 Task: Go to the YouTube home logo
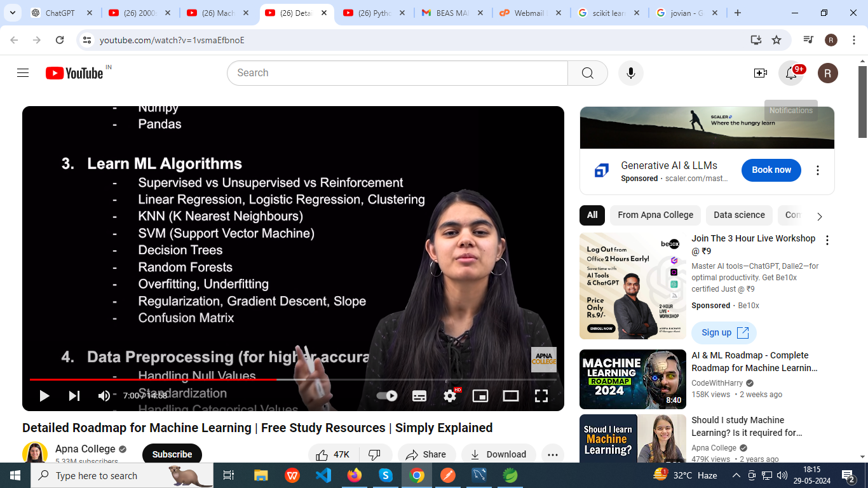tap(75, 73)
